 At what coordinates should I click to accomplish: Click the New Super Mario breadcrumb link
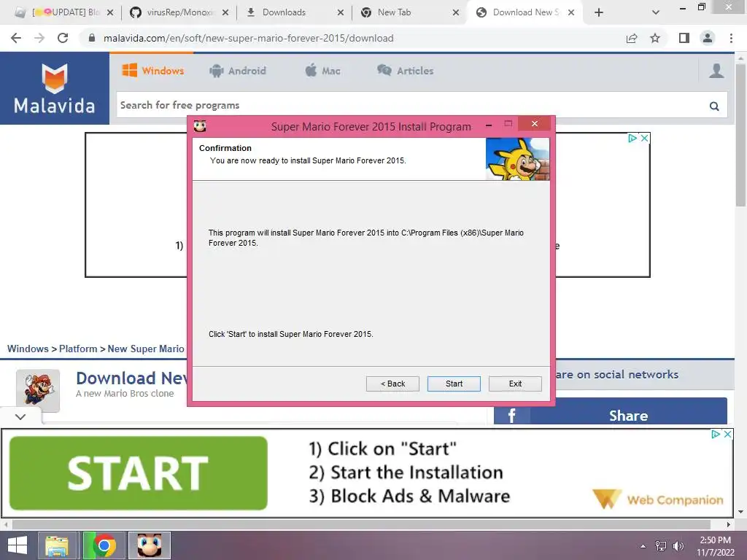pos(146,349)
